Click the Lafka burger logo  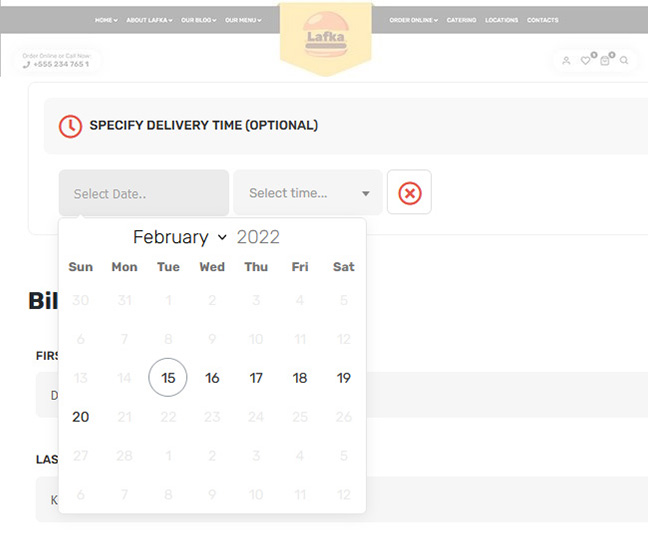point(325,35)
